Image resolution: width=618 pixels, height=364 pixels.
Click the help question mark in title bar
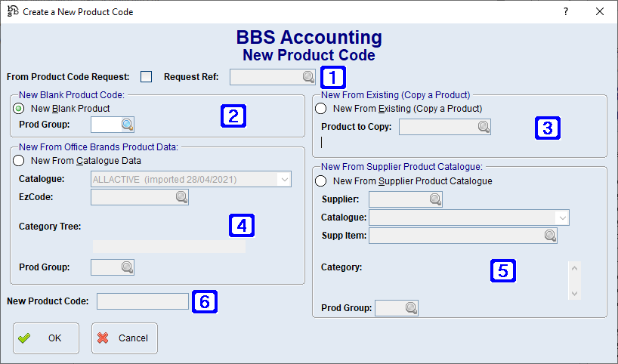coord(566,12)
